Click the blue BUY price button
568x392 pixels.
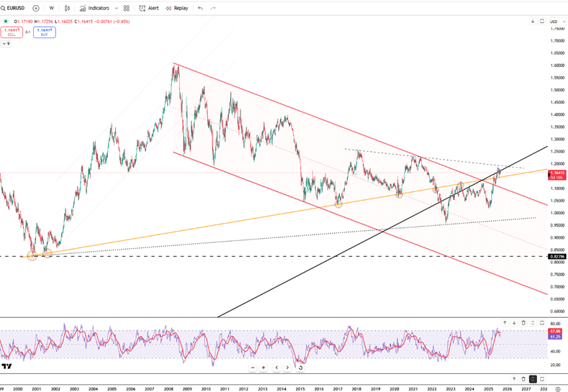(44, 32)
